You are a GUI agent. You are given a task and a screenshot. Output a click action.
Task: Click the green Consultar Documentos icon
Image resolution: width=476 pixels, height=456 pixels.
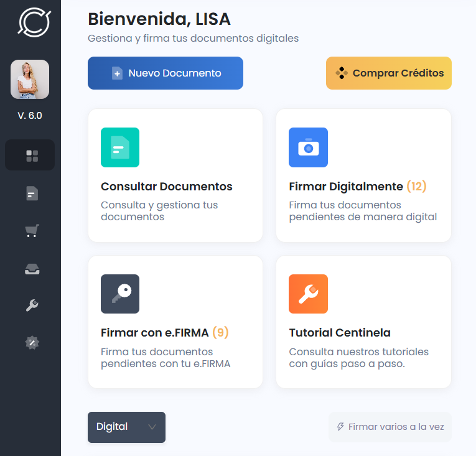click(120, 147)
